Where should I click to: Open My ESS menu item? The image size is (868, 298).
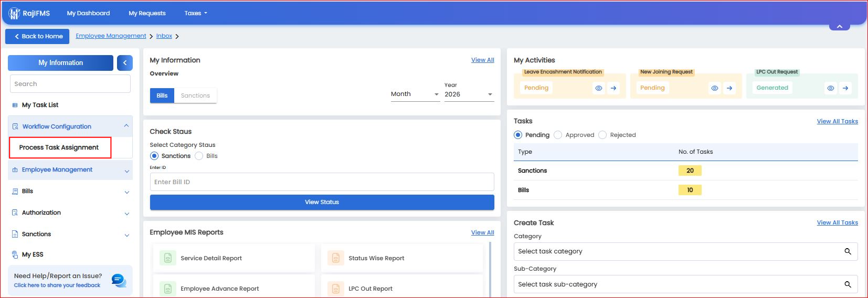point(33,254)
